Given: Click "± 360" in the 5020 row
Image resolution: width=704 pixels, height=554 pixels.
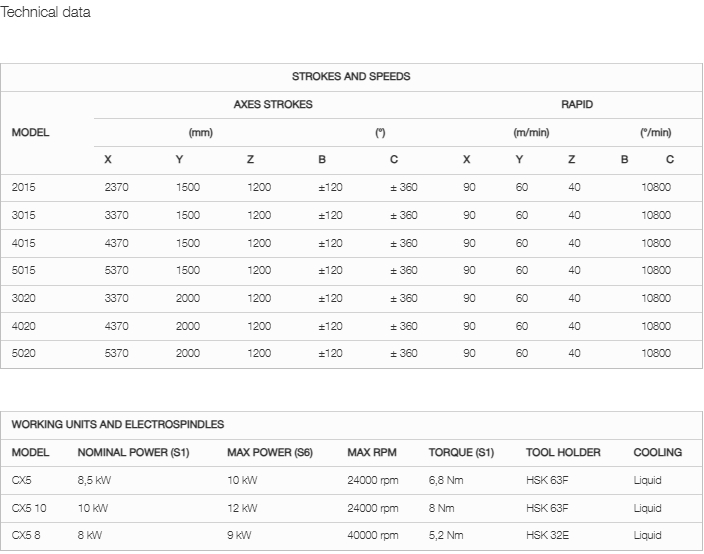Looking at the screenshot, I should click(x=404, y=353).
